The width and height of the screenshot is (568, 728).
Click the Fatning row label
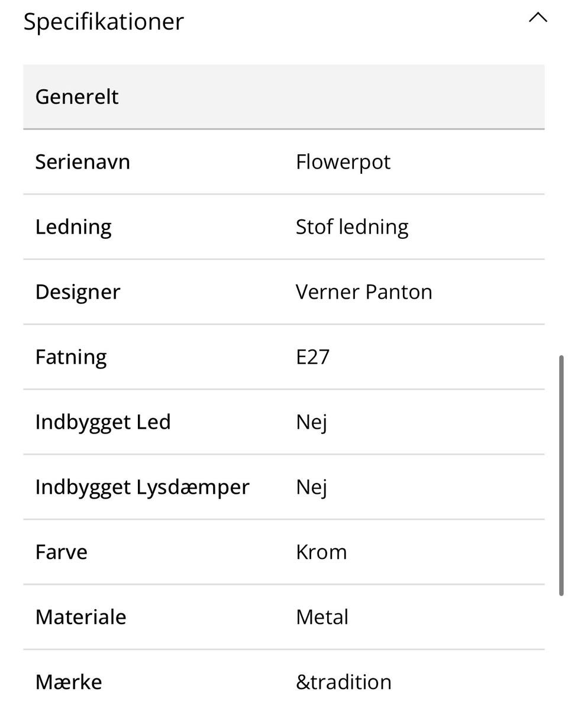tap(70, 357)
